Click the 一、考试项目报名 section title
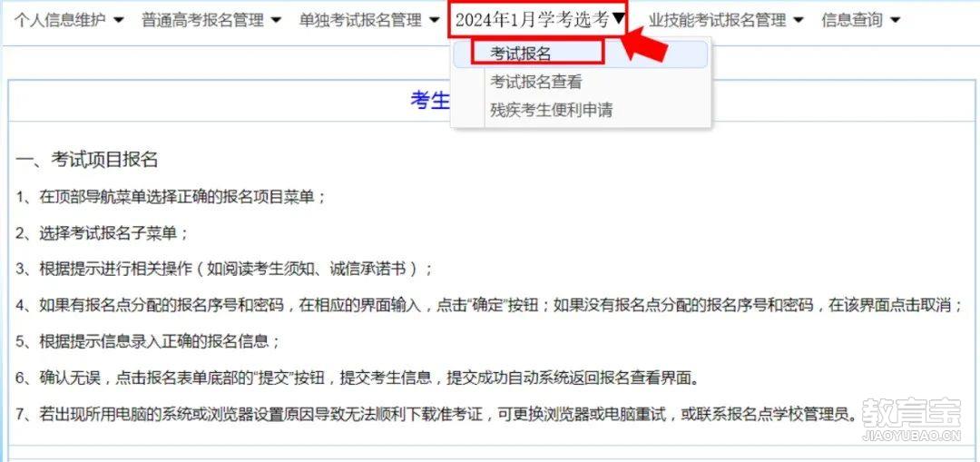This screenshot has width=980, height=462. tap(87, 160)
